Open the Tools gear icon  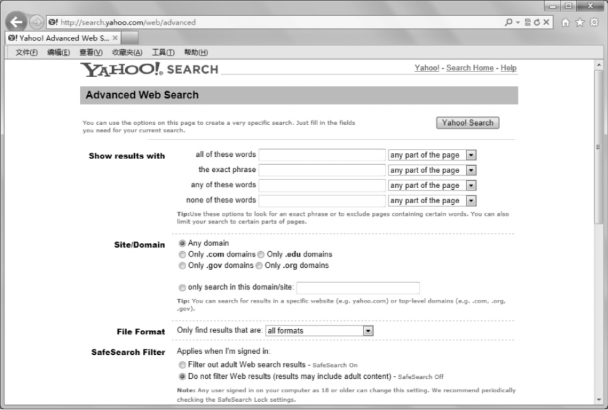coord(594,22)
